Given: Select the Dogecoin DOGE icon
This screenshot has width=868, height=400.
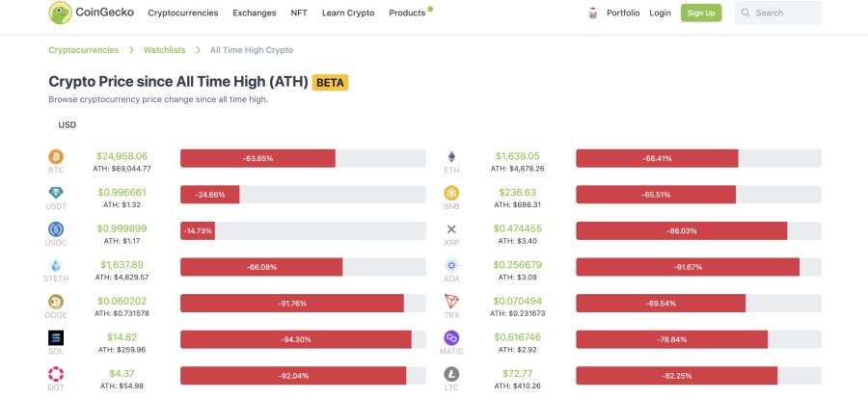Looking at the screenshot, I should coord(56,302).
